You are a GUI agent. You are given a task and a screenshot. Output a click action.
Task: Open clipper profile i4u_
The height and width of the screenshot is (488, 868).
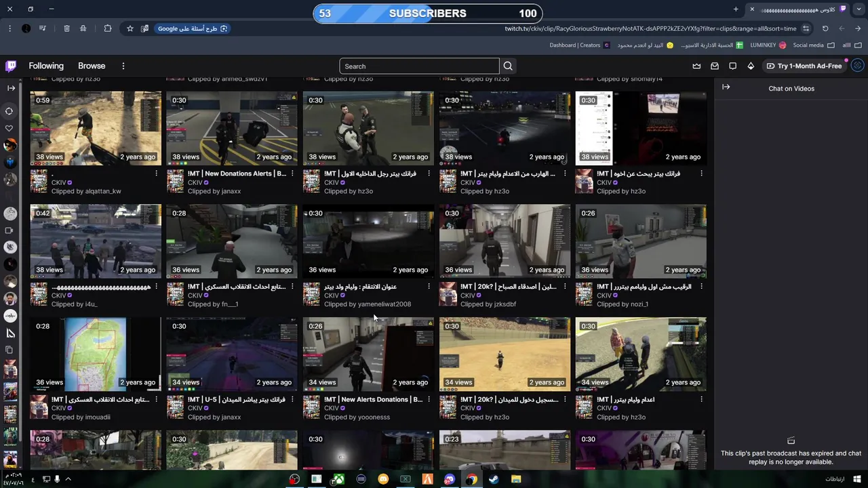[x=91, y=304]
